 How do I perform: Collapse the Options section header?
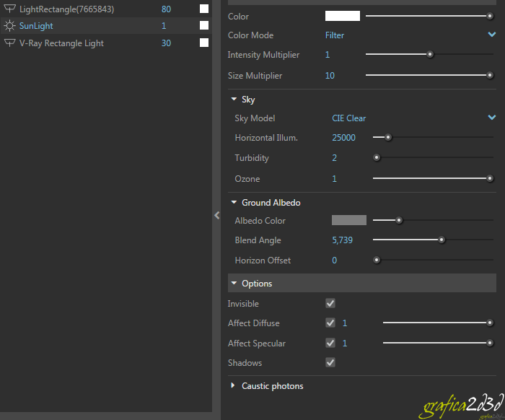click(234, 284)
